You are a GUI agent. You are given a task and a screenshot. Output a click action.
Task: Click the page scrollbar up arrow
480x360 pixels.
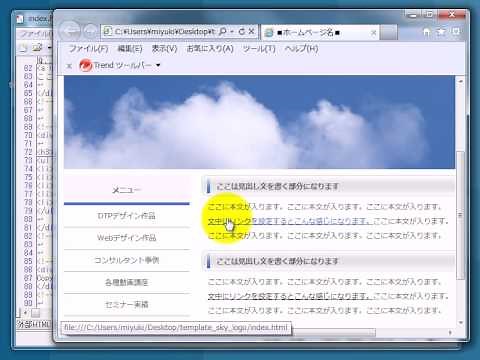coord(461,81)
